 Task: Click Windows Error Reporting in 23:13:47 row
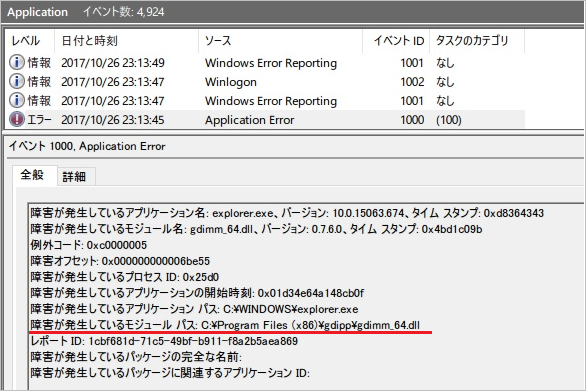271,101
